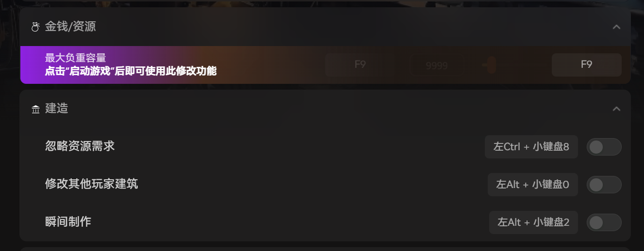The height and width of the screenshot is (251, 644).
Task: Click the 修改其他玩家建筑 label text
Action: (92, 184)
